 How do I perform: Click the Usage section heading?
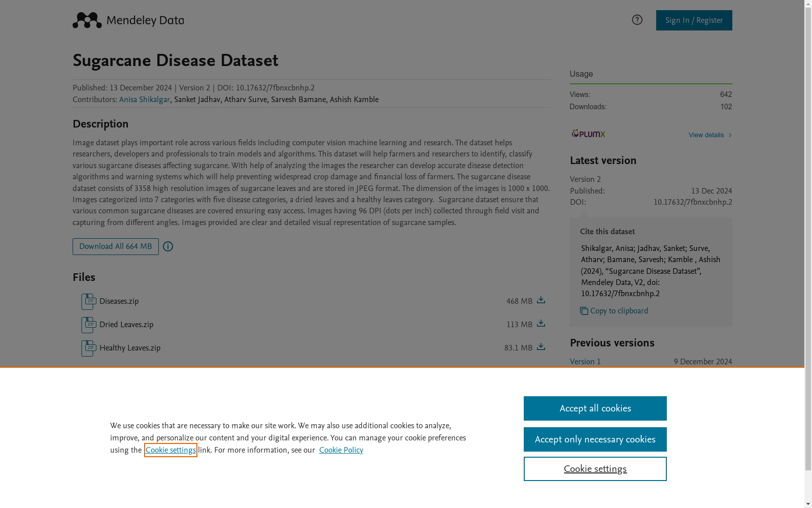pyautogui.click(x=581, y=74)
